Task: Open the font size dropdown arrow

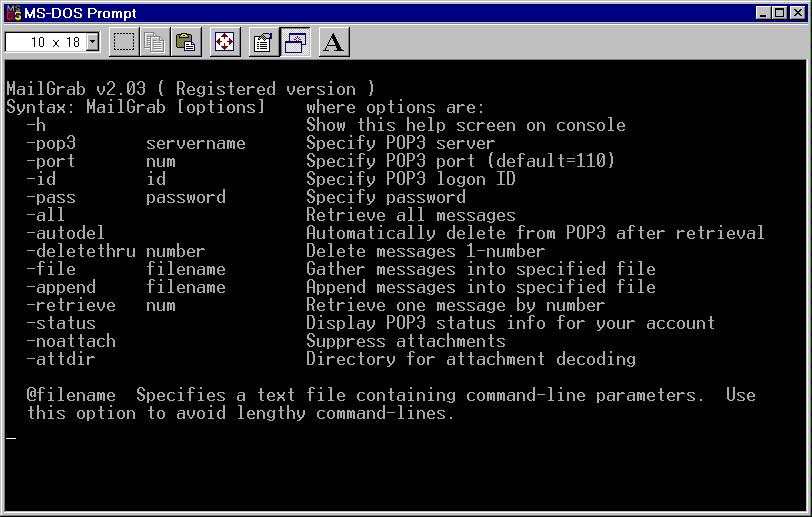Action: coord(93,42)
